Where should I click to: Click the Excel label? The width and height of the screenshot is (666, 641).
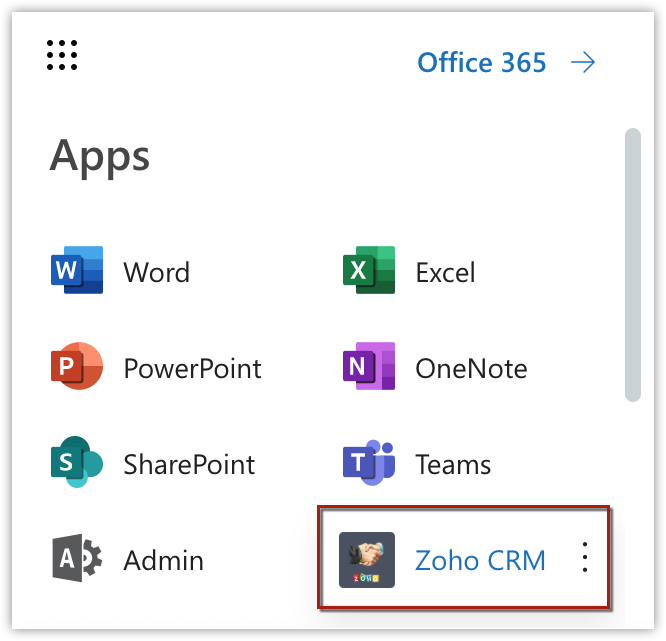[445, 272]
